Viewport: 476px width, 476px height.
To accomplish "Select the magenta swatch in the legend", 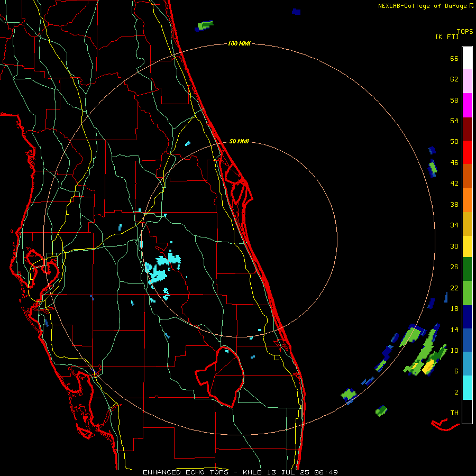I will click(467, 105).
